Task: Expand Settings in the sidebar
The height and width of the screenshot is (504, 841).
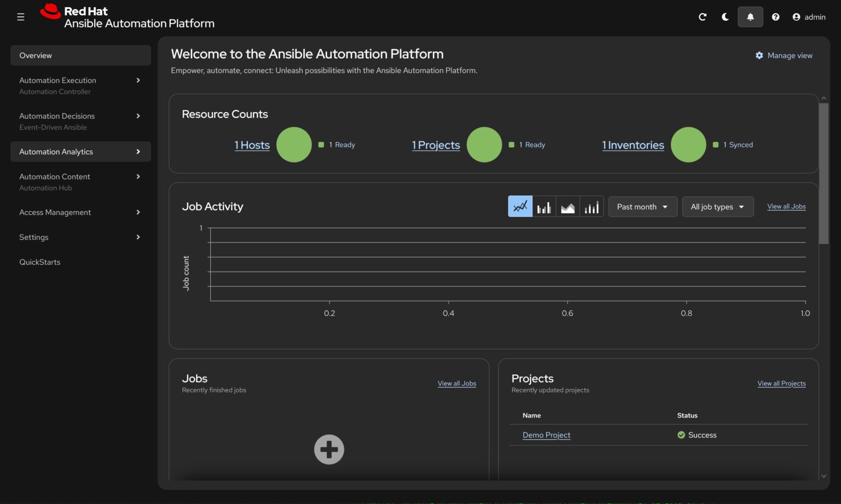Action: click(x=80, y=237)
